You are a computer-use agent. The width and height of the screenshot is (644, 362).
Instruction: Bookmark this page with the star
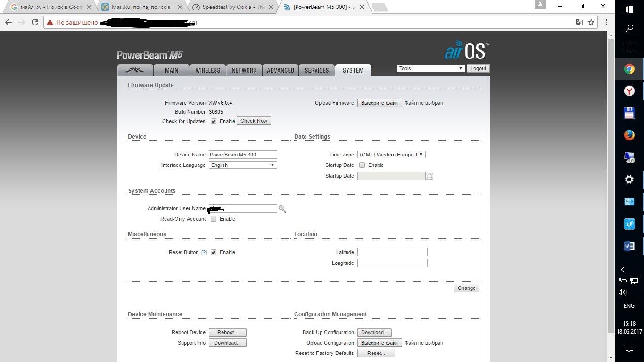click(591, 22)
